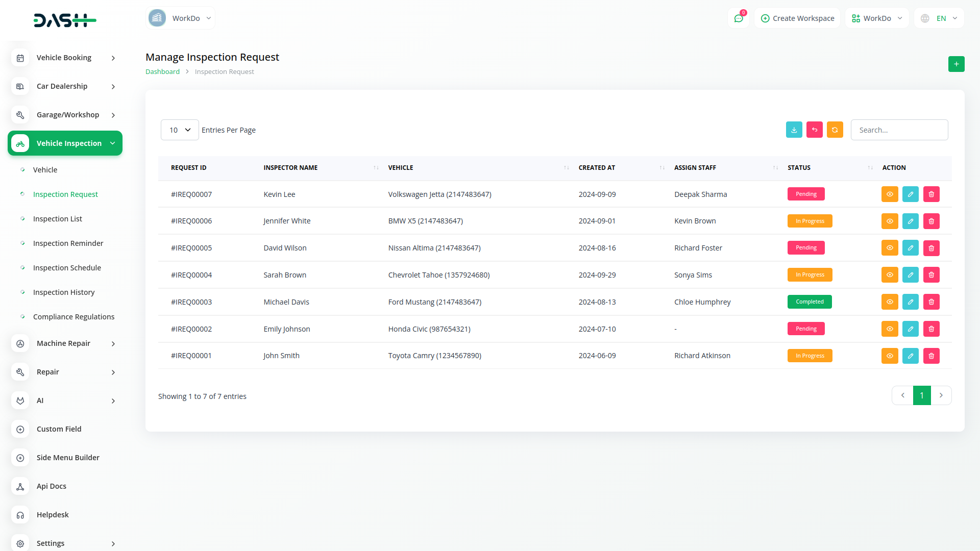Click the green add inspection request button
Image resolution: width=980 pixels, height=551 pixels.
[x=956, y=64]
